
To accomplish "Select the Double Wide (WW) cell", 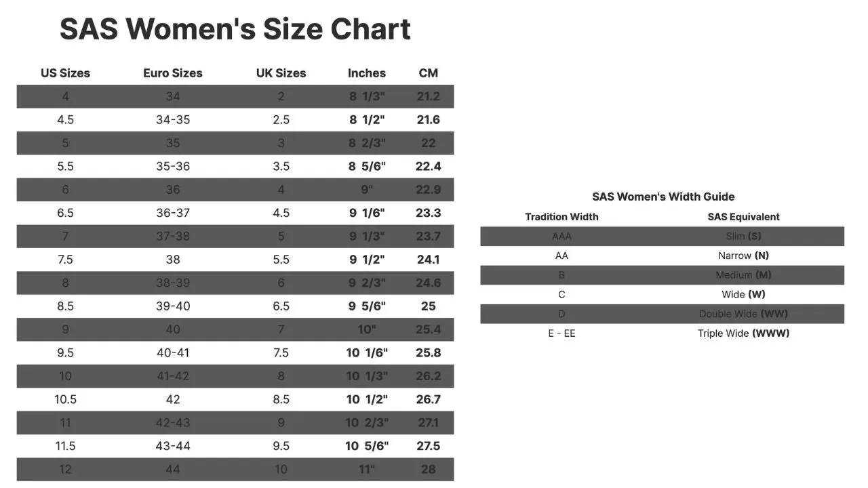I will [x=743, y=314].
